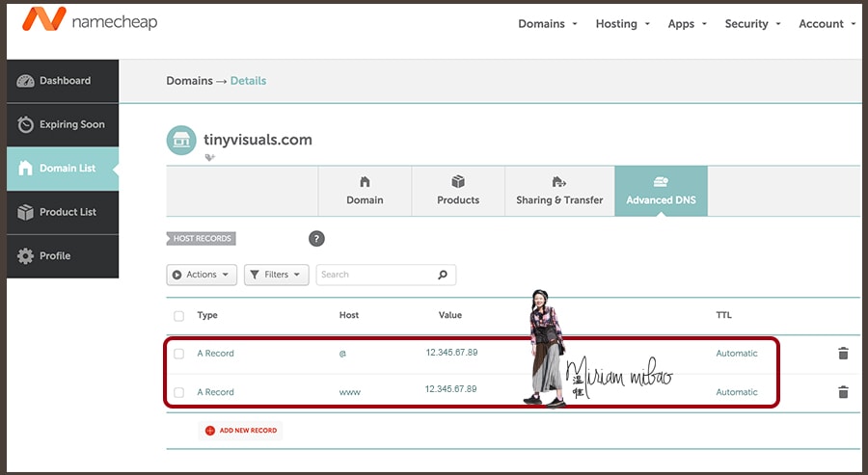Click the A Record type for www host
868x475 pixels.
(215, 392)
